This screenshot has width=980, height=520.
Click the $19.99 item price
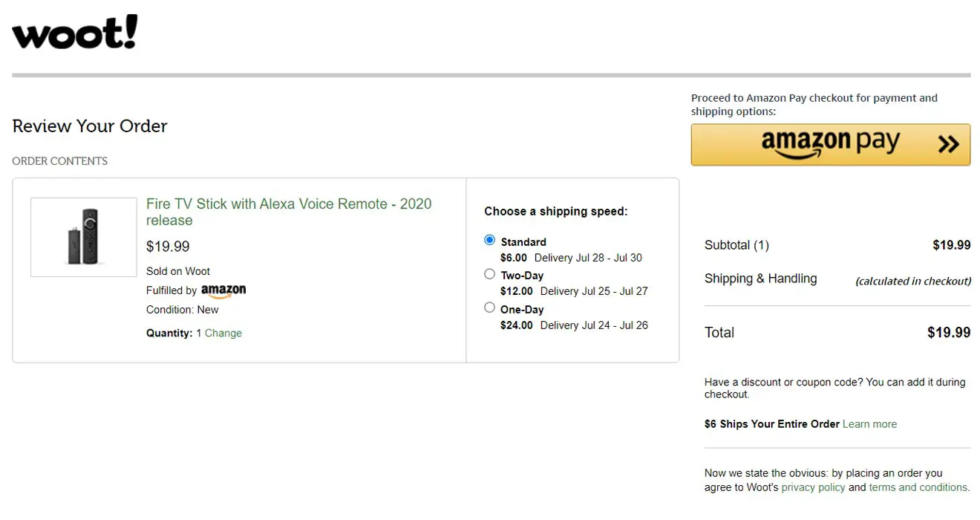(168, 247)
